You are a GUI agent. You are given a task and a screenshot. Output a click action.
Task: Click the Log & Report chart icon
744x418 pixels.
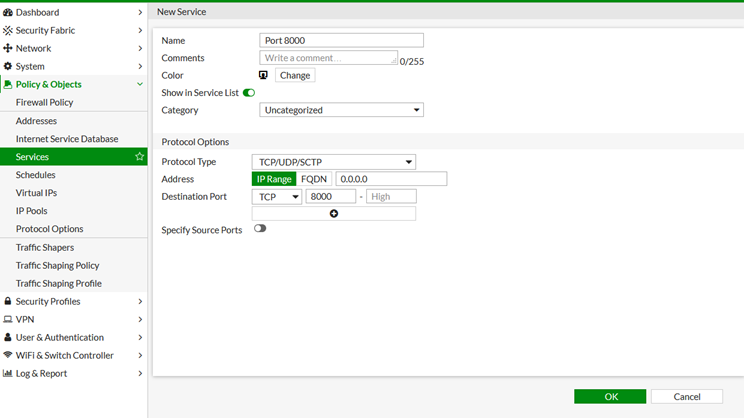[x=8, y=373]
